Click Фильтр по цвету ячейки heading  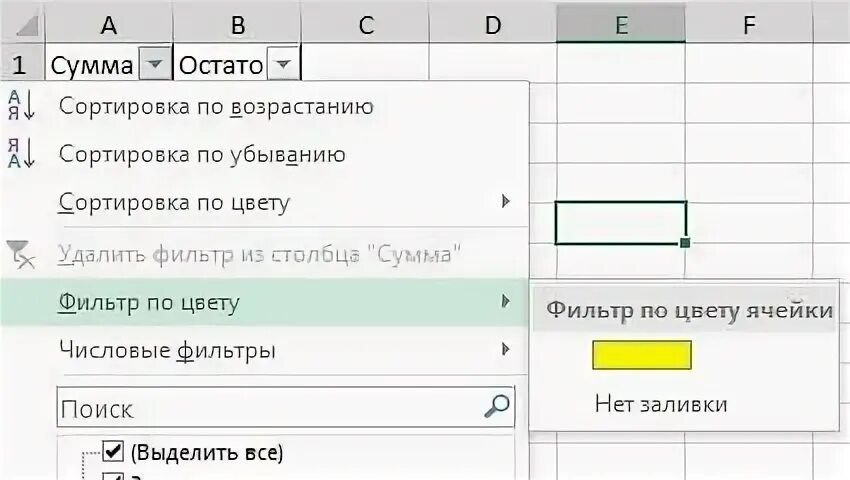pos(689,310)
